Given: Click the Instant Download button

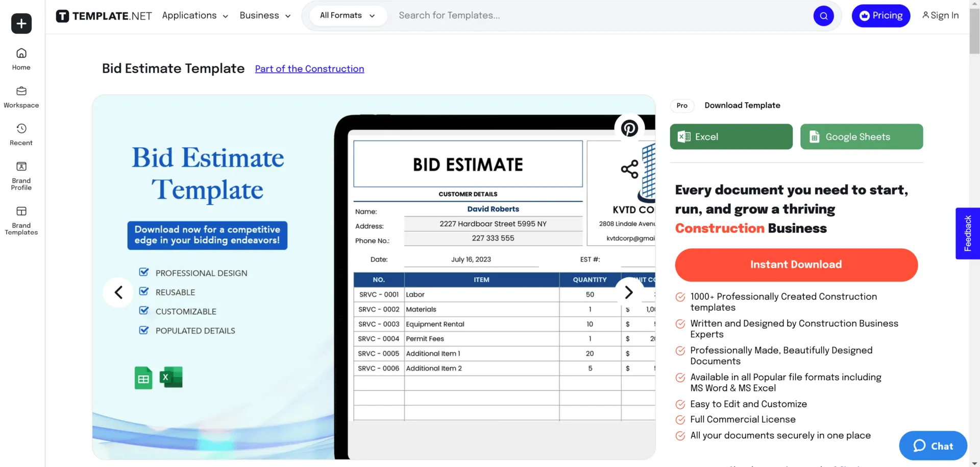Looking at the screenshot, I should click(x=796, y=265).
